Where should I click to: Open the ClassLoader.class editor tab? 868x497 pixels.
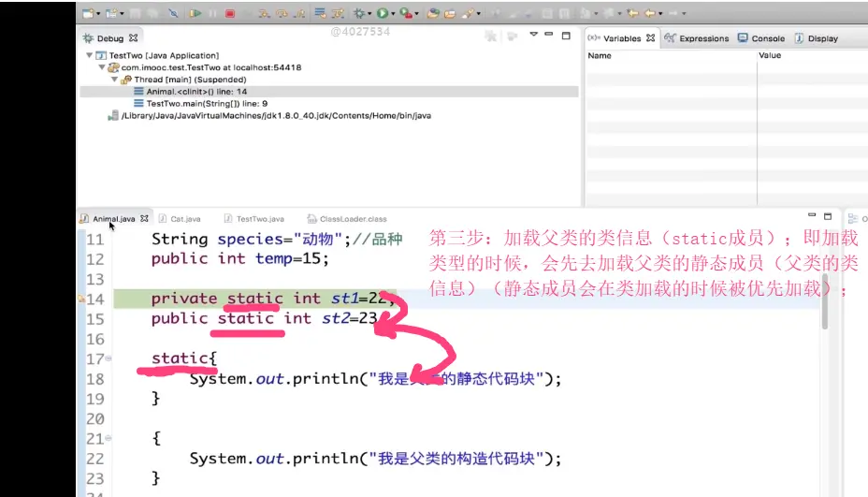[x=347, y=219]
